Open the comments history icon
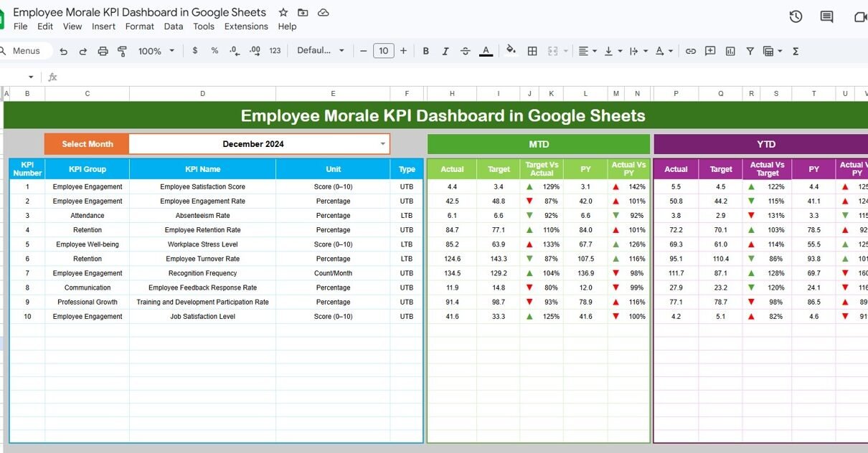Screen dimensions: 868x453 (x=826, y=16)
